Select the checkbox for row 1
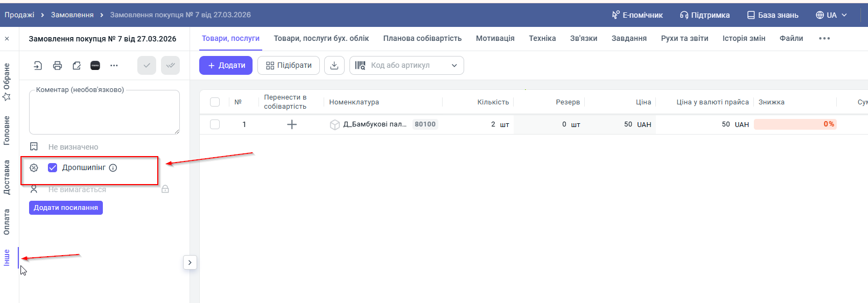868x303 pixels. point(215,124)
